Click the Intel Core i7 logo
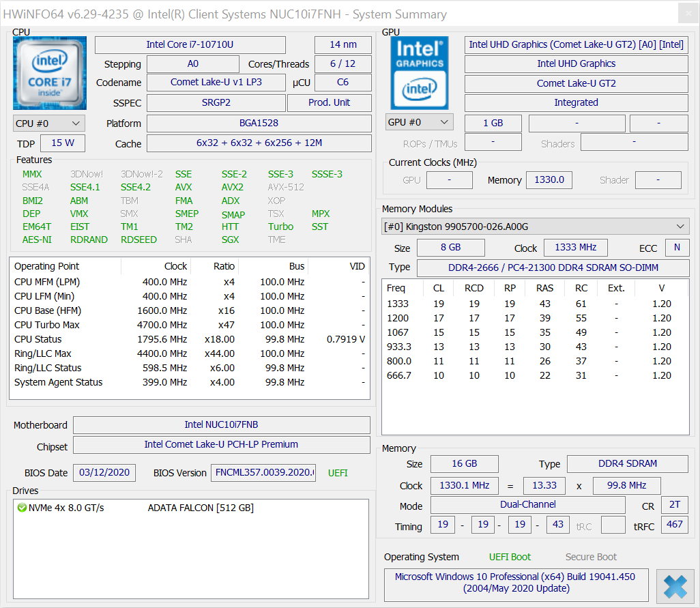Image resolution: width=700 pixels, height=608 pixels. [x=50, y=73]
